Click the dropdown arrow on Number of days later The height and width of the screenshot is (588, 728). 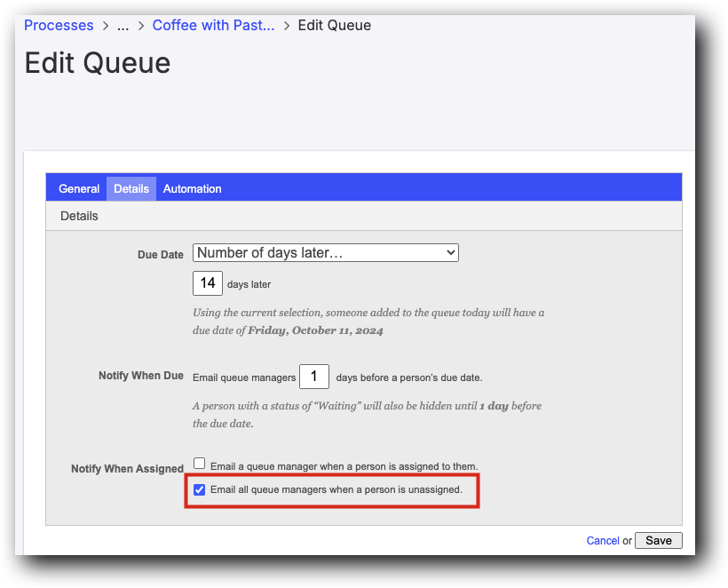click(448, 252)
